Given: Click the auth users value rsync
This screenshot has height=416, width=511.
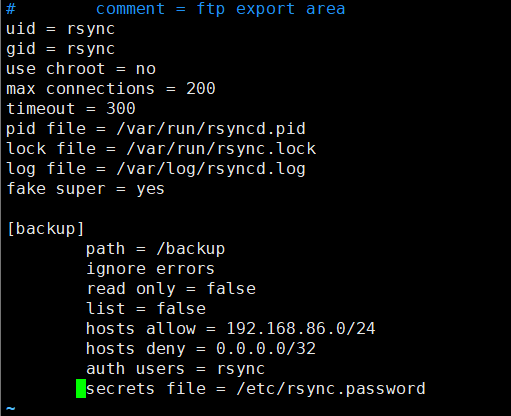Looking at the screenshot, I should point(241,369).
